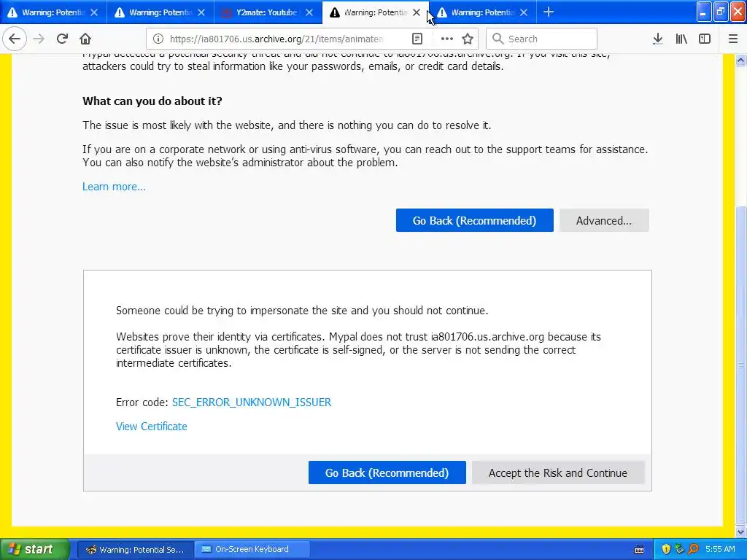Open the hamburger application menu
The width and height of the screenshot is (747, 560).
(732, 39)
